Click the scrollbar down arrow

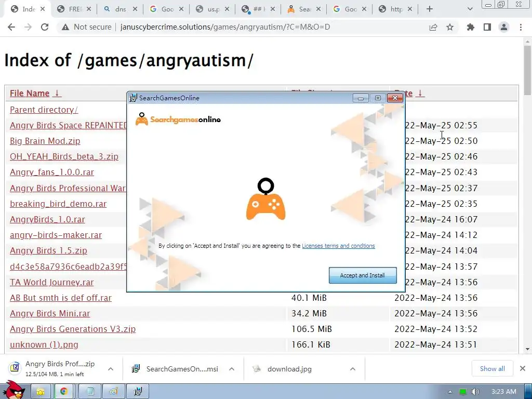[x=527, y=349]
